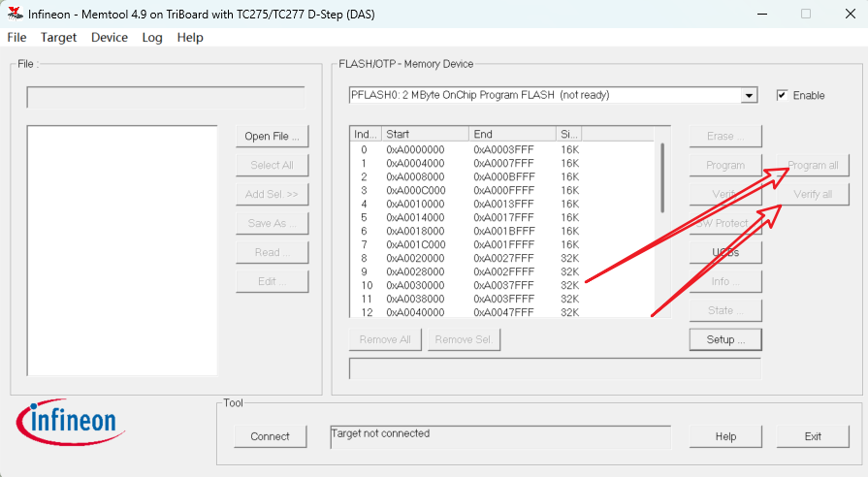Click the Si... column header

pyautogui.click(x=568, y=134)
